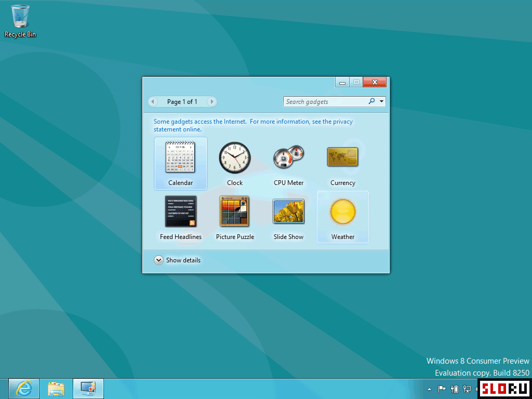
Task: Click the search magnifier icon
Action: coord(372,101)
